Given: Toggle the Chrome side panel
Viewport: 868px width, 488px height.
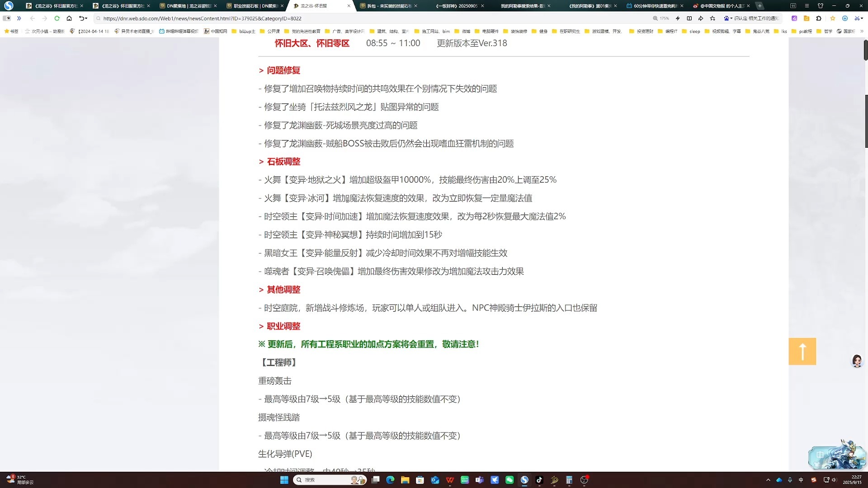Looking at the screenshot, I should 689,19.
